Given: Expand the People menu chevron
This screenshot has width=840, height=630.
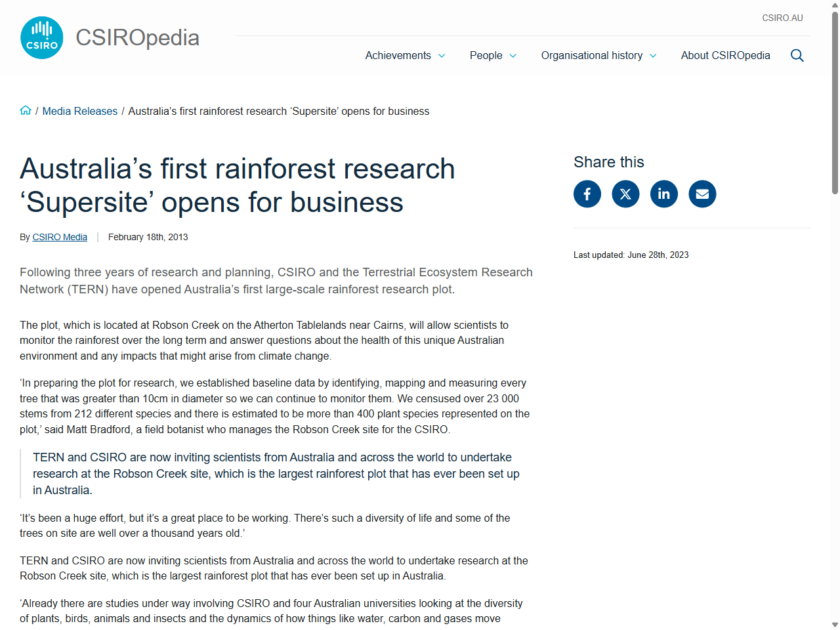Looking at the screenshot, I should (x=513, y=56).
